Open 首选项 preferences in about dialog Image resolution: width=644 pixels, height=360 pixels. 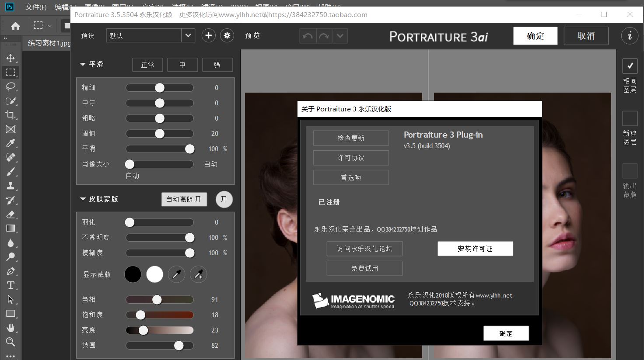(x=351, y=177)
